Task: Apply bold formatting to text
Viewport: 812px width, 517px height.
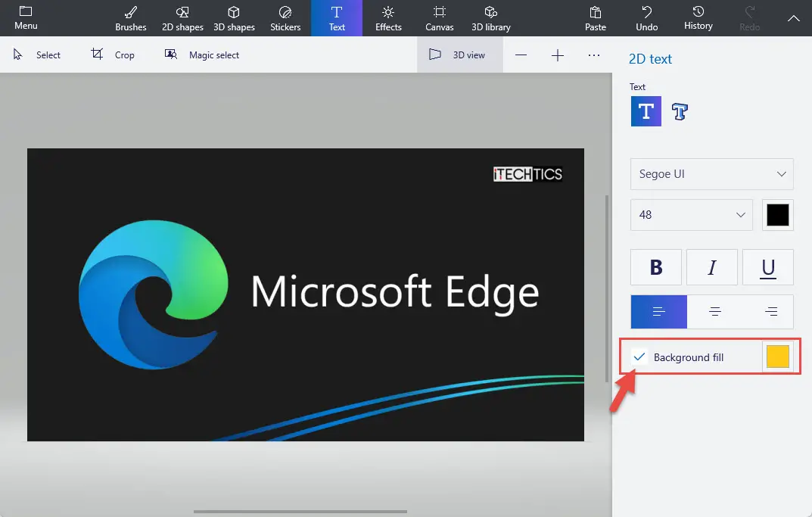Action: [655, 267]
